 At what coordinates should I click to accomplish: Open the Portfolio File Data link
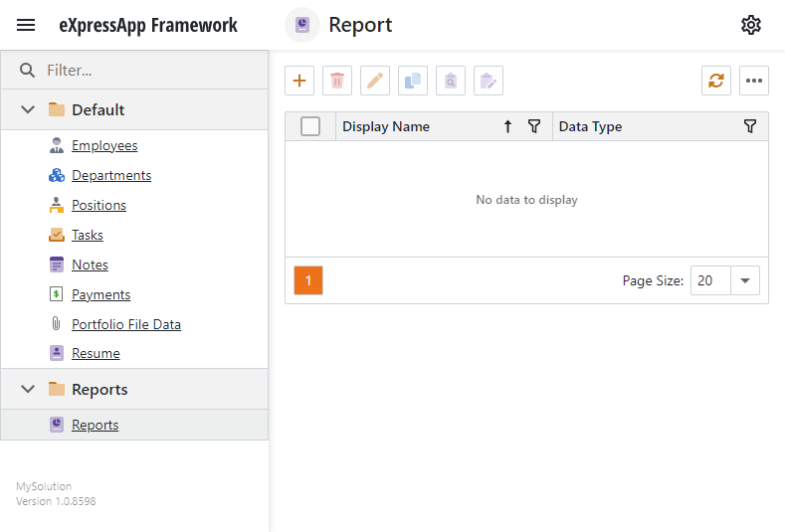[126, 324]
